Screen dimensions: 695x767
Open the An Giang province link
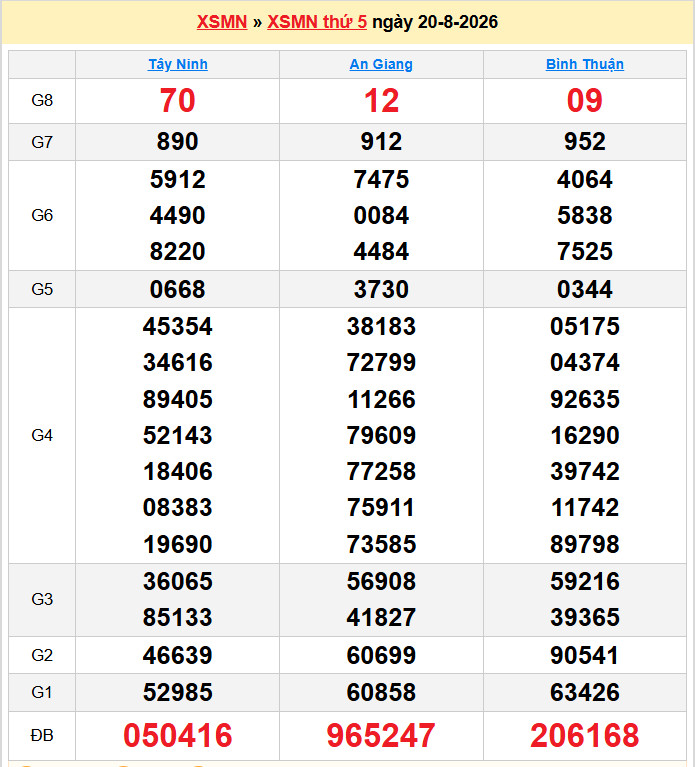[381, 64]
